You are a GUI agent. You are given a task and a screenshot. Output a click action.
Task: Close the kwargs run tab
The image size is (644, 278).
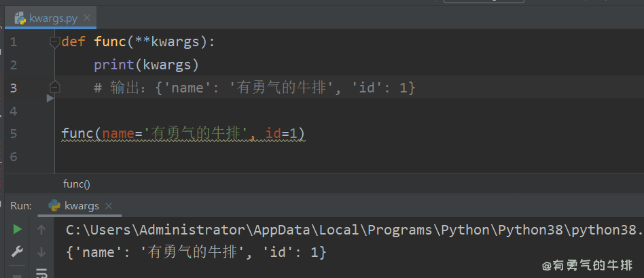(109, 206)
